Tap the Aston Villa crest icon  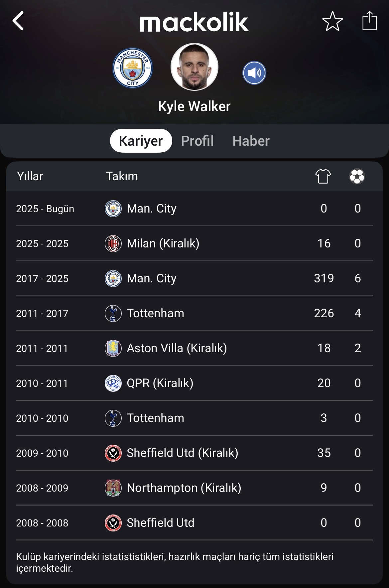pos(113,348)
